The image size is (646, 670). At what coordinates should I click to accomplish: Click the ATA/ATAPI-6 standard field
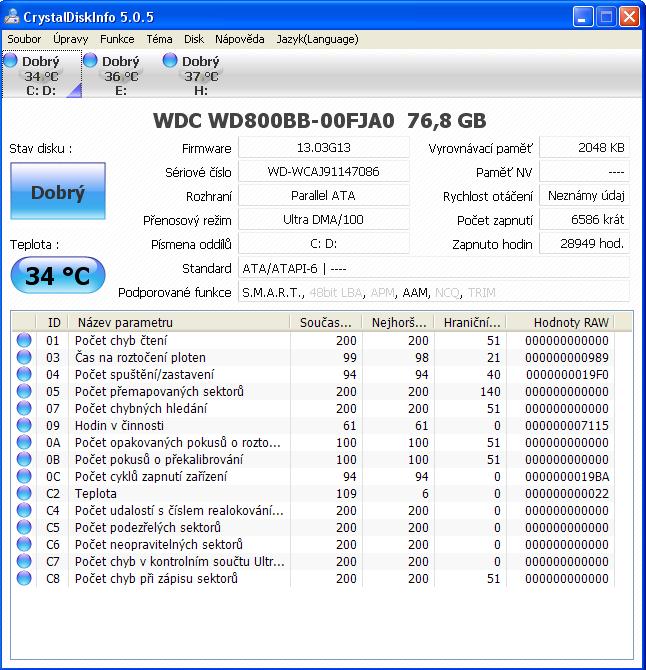point(434,268)
